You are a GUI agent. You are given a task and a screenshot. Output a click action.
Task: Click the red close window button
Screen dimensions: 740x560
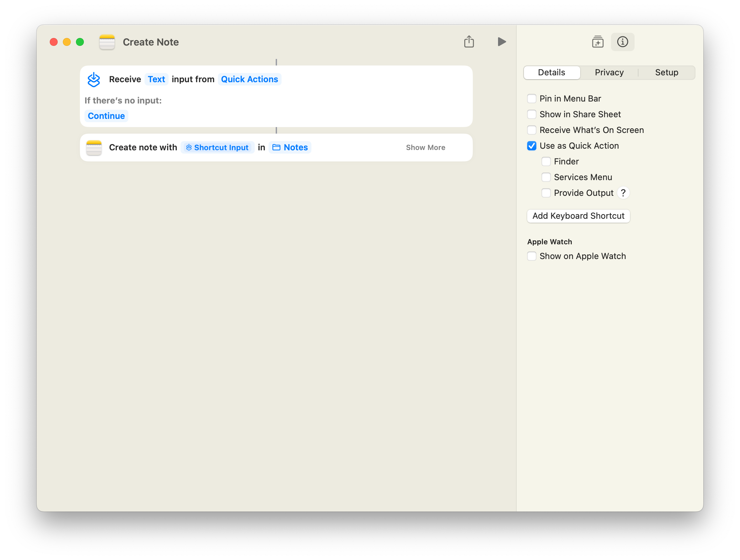[x=54, y=42]
